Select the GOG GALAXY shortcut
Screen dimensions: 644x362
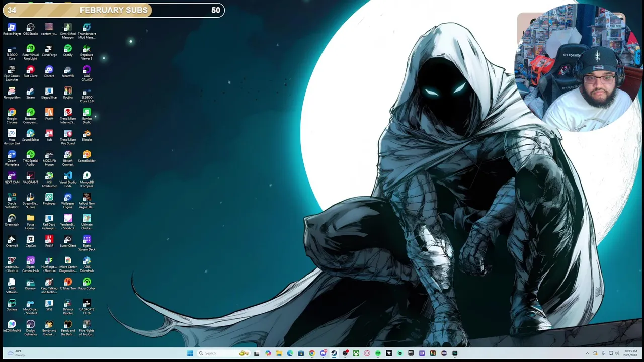coord(87,73)
